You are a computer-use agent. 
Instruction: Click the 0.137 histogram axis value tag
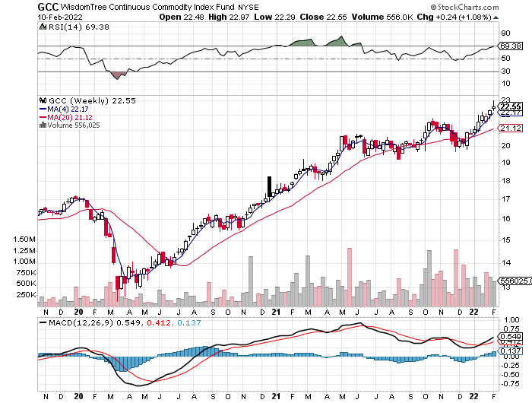click(x=510, y=351)
